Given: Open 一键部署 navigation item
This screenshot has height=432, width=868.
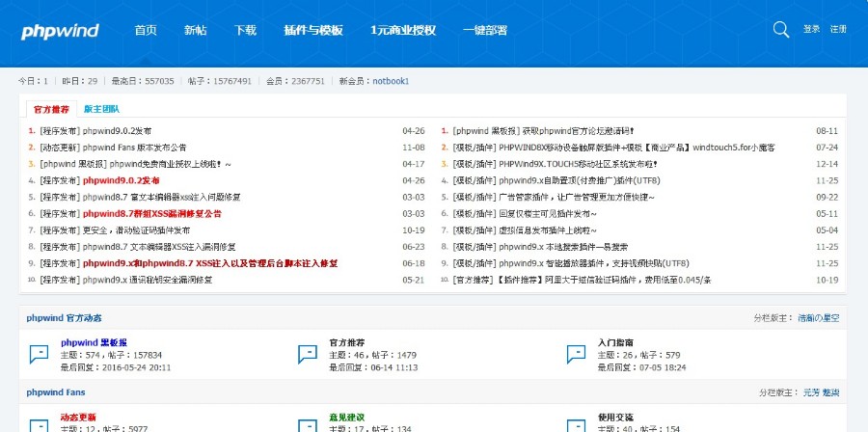Looking at the screenshot, I should 485,31.
